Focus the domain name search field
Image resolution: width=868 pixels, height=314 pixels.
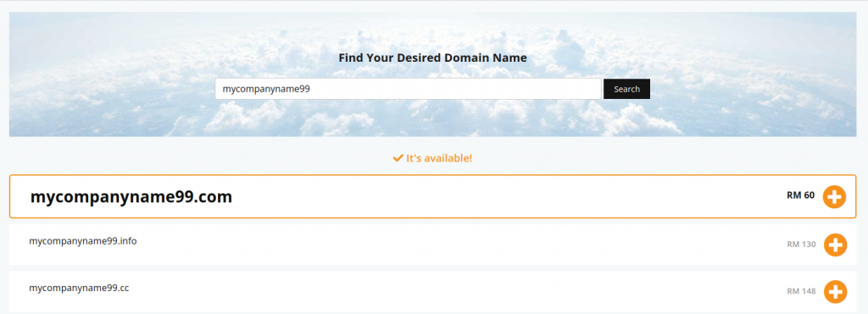click(408, 89)
